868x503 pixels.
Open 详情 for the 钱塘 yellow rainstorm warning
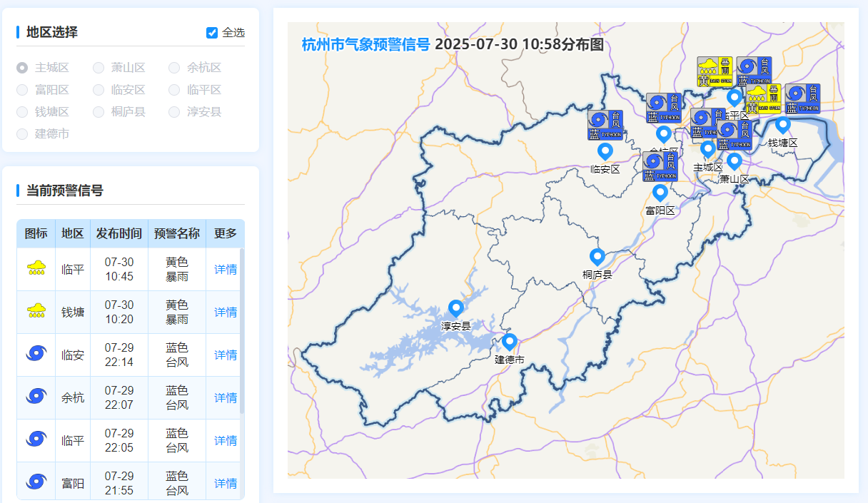(226, 313)
